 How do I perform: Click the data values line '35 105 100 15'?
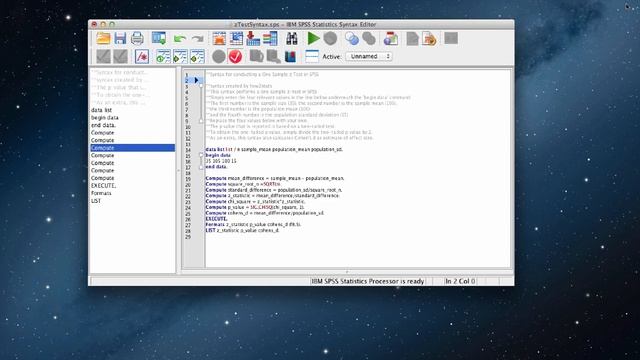221,161
